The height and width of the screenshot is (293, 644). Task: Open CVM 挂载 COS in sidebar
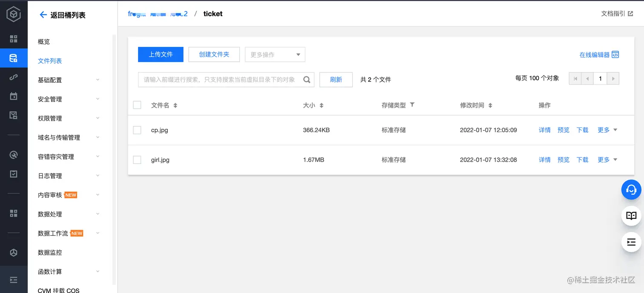click(58, 290)
